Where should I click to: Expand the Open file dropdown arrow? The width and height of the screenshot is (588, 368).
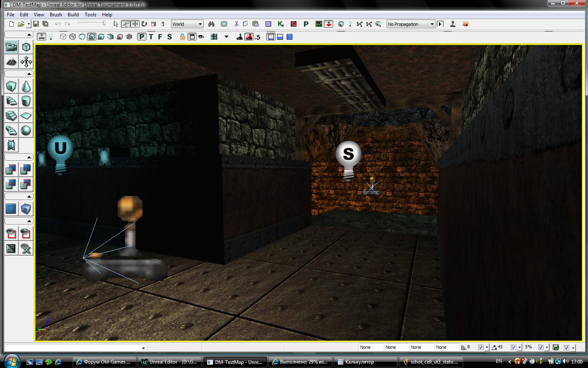pyautogui.click(x=29, y=24)
